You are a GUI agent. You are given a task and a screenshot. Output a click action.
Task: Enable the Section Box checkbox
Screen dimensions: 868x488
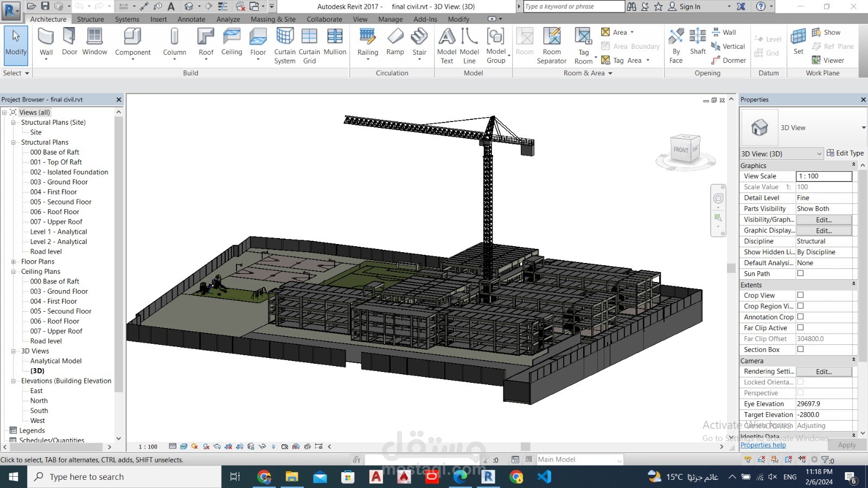point(800,349)
